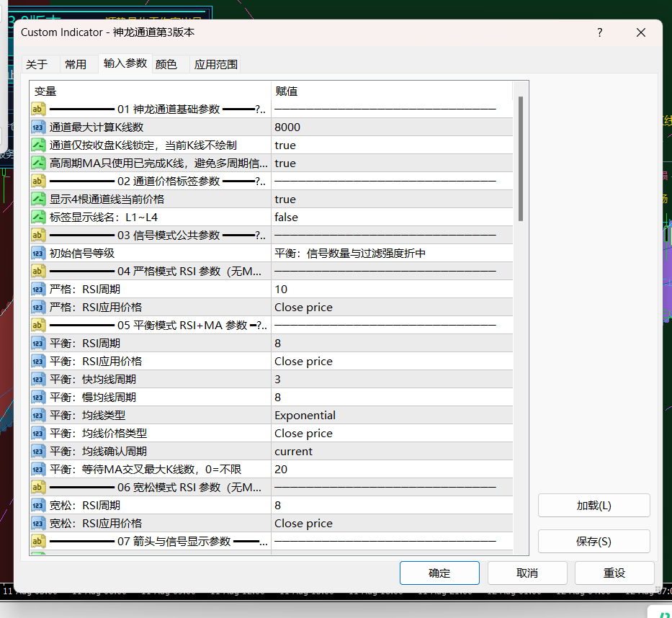672x618 pixels.
Task: Click icon beside 平衡：均线确认周期 row
Action: [x=38, y=452]
